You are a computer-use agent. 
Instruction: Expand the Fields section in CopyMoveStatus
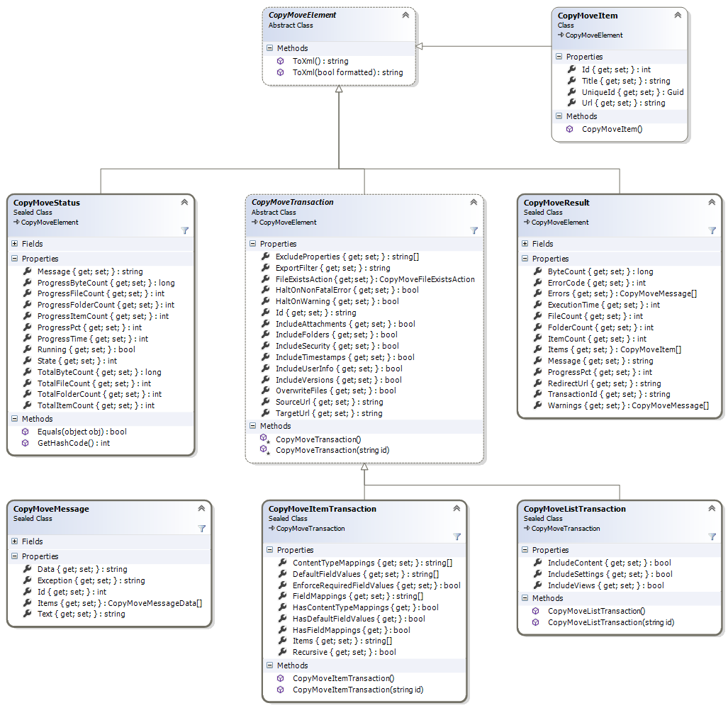[15, 244]
